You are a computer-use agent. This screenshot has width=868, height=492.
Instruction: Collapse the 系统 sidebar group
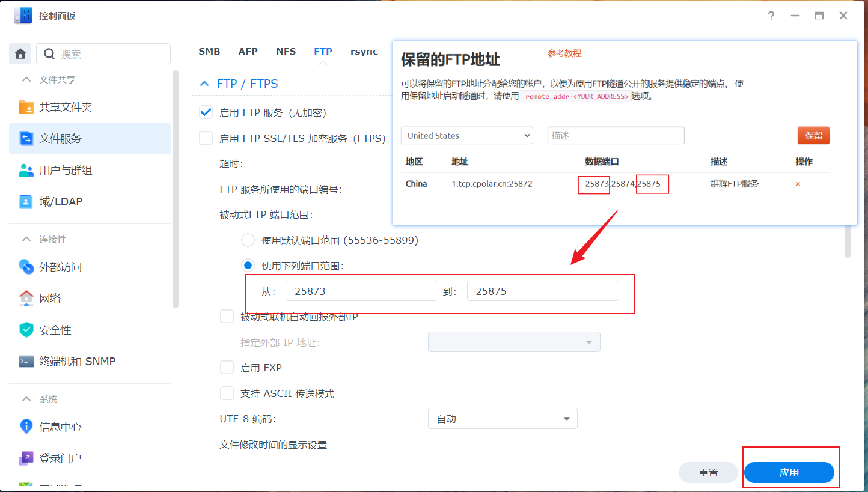[x=26, y=399]
